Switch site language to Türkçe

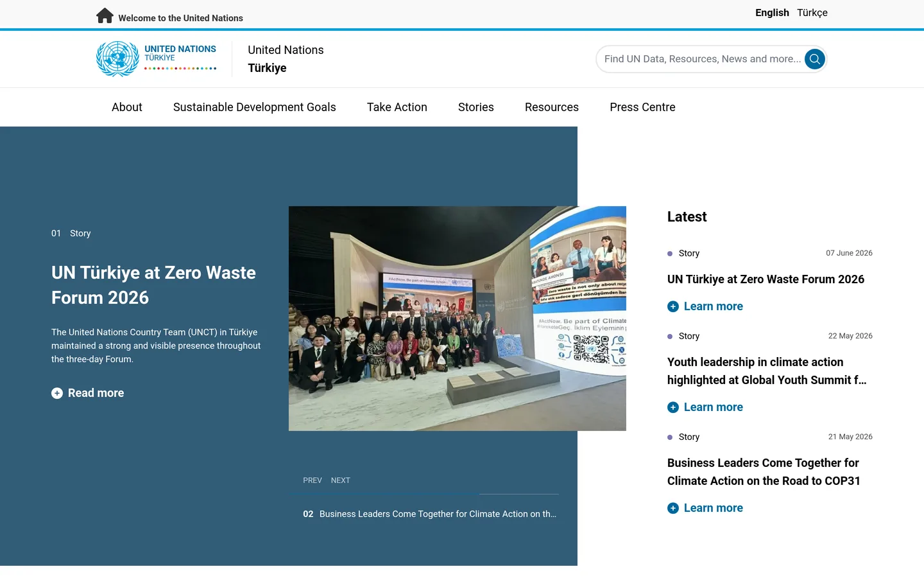[x=812, y=13]
